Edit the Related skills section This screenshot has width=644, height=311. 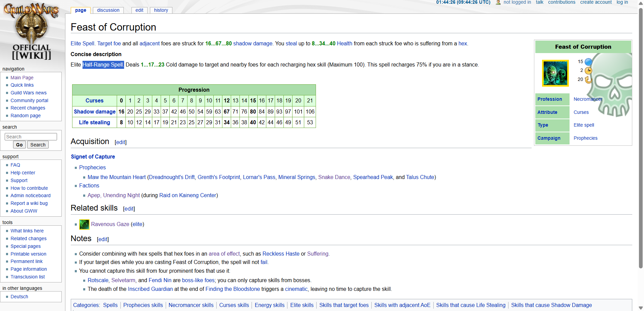129,209
